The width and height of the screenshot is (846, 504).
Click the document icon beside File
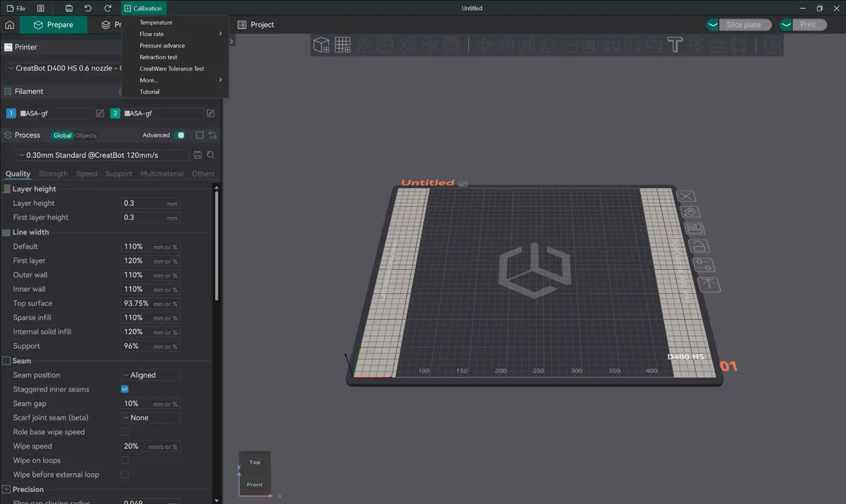coord(41,8)
